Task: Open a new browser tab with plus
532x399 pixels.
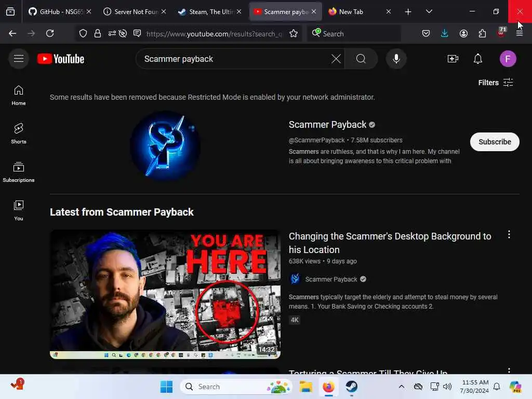Action: click(x=408, y=12)
